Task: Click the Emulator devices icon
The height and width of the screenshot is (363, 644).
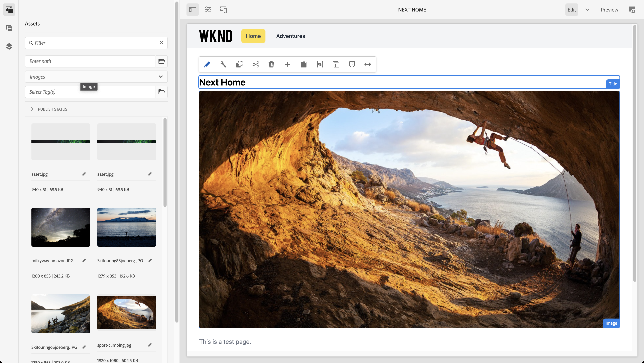Action: click(223, 10)
